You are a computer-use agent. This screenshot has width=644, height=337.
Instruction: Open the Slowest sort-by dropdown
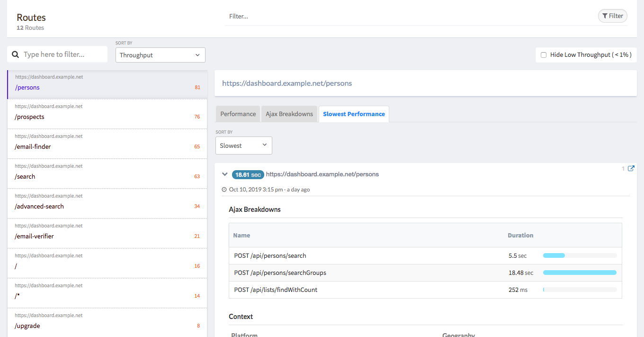click(243, 146)
